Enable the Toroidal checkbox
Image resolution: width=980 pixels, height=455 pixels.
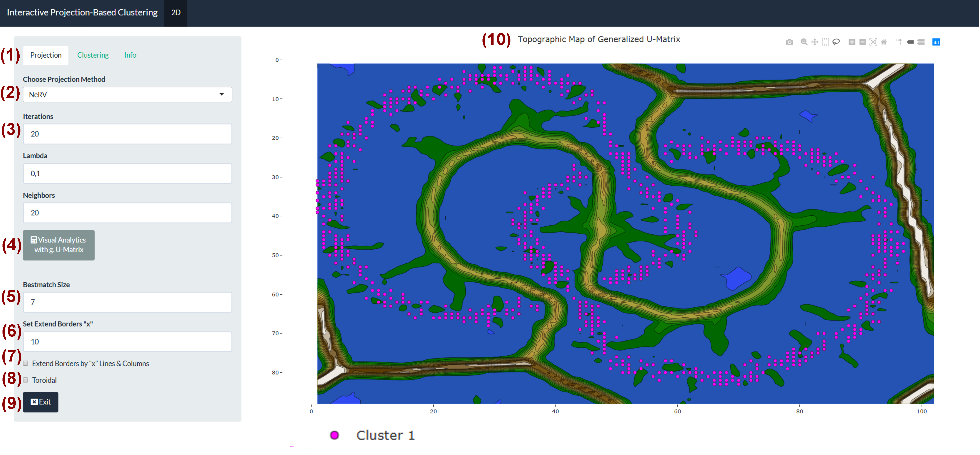click(25, 380)
